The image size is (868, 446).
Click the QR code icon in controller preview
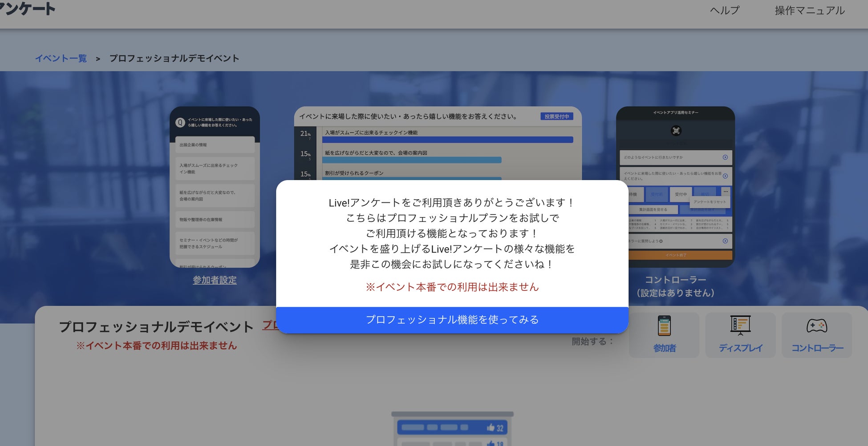coord(676,130)
